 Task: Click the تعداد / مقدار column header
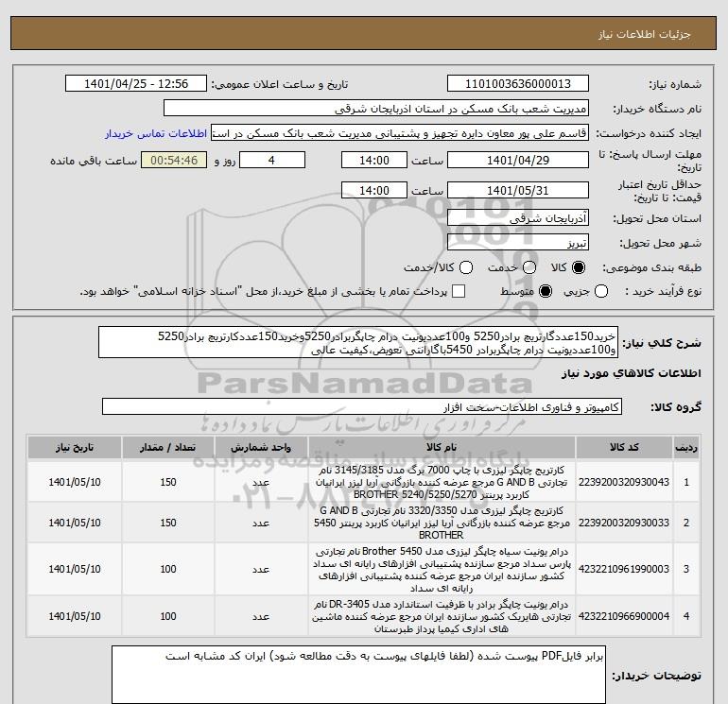[168, 447]
